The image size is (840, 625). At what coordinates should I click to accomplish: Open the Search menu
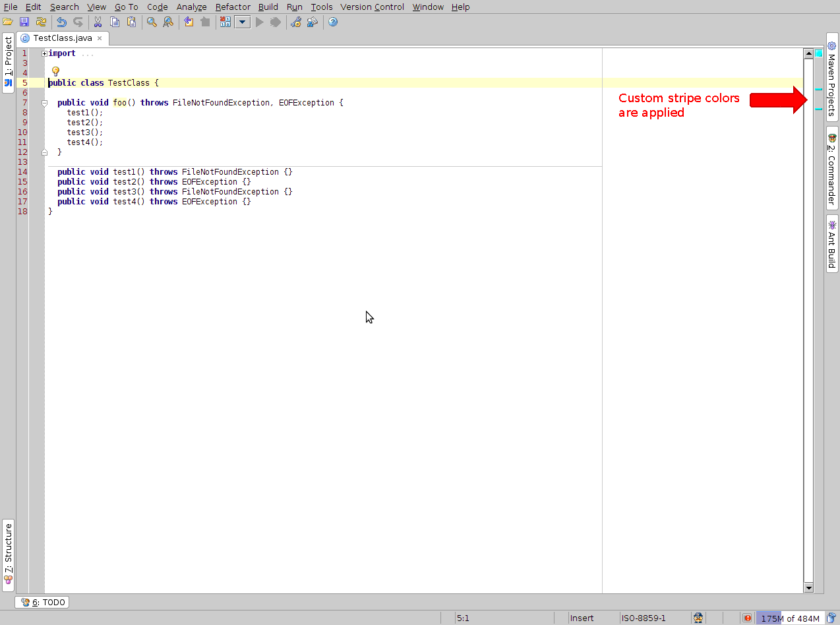point(64,7)
